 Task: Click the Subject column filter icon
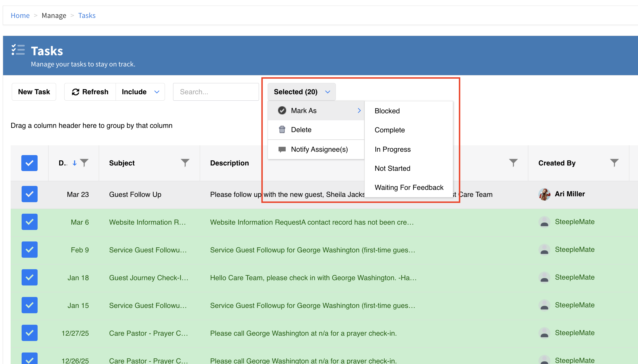pos(185,163)
